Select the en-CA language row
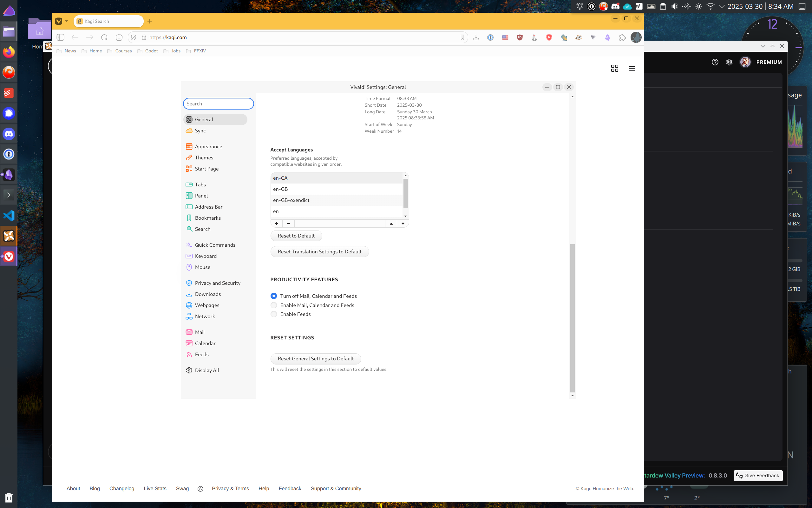812x508 pixels. click(x=337, y=178)
